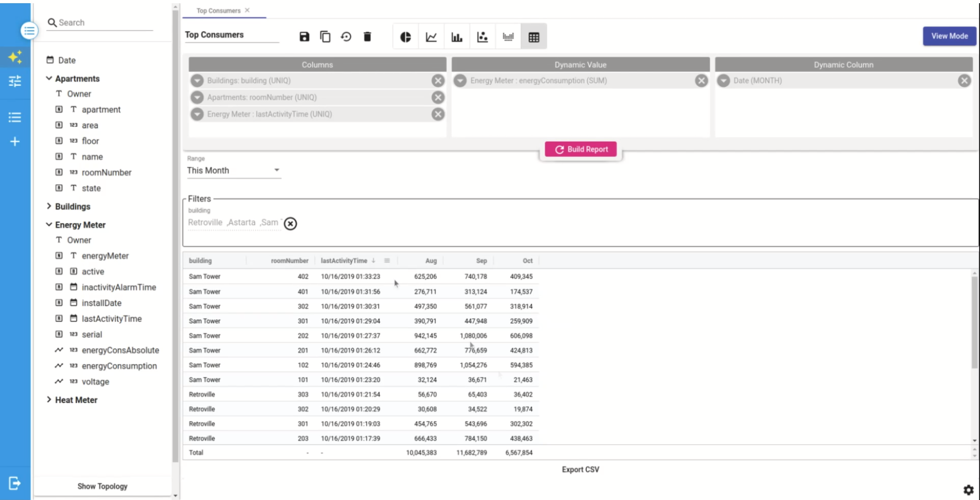980x500 pixels.
Task: Sort by the lastActivityTime column header
Action: [344, 261]
